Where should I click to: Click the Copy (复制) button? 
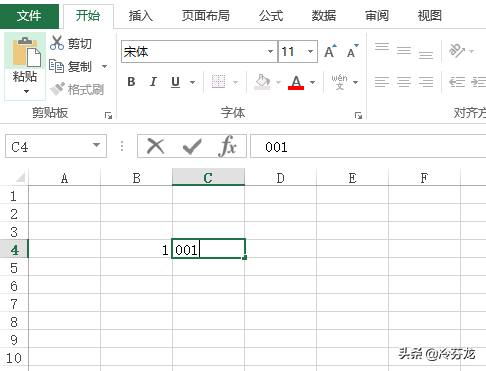70,67
